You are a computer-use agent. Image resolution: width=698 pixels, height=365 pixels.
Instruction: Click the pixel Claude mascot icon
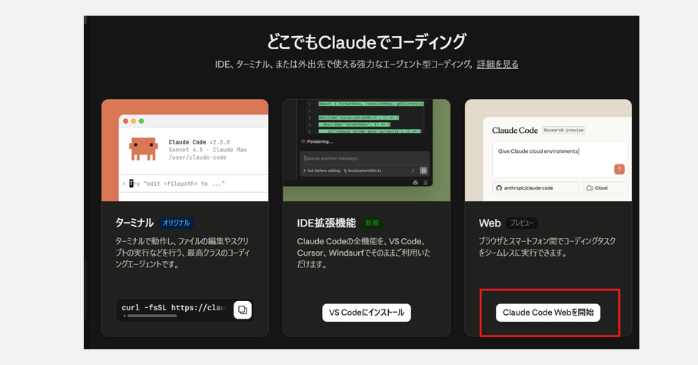click(143, 149)
